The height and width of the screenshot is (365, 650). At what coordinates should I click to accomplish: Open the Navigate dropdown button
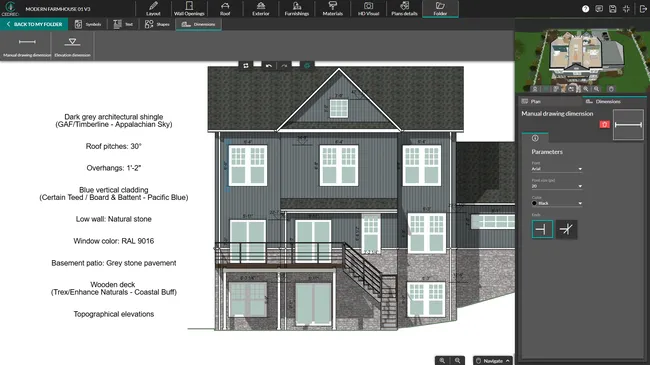pos(493,360)
